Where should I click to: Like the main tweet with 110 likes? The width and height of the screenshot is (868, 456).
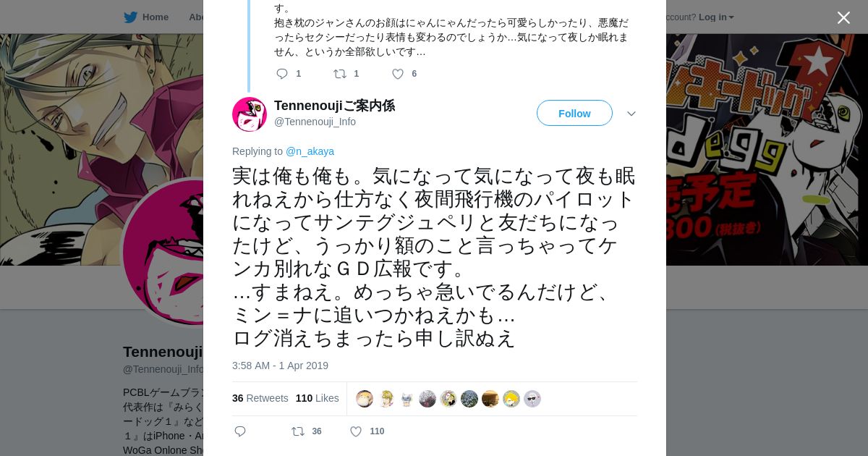point(356,431)
